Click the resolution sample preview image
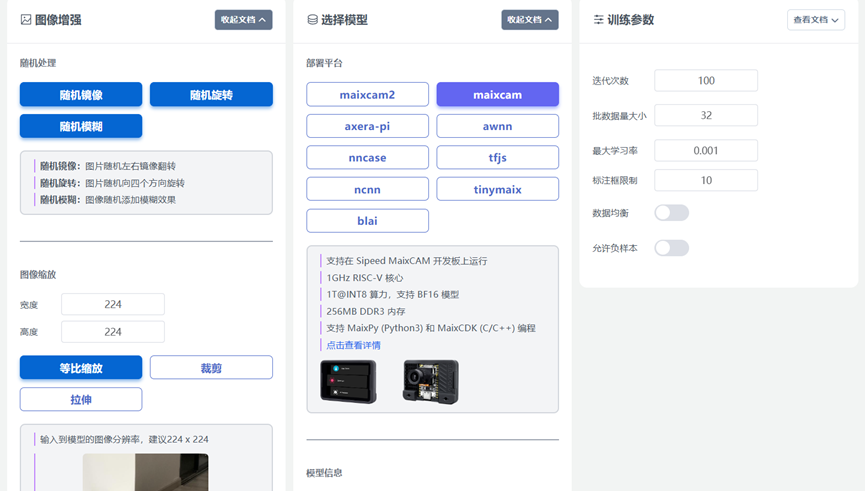 [x=146, y=472]
